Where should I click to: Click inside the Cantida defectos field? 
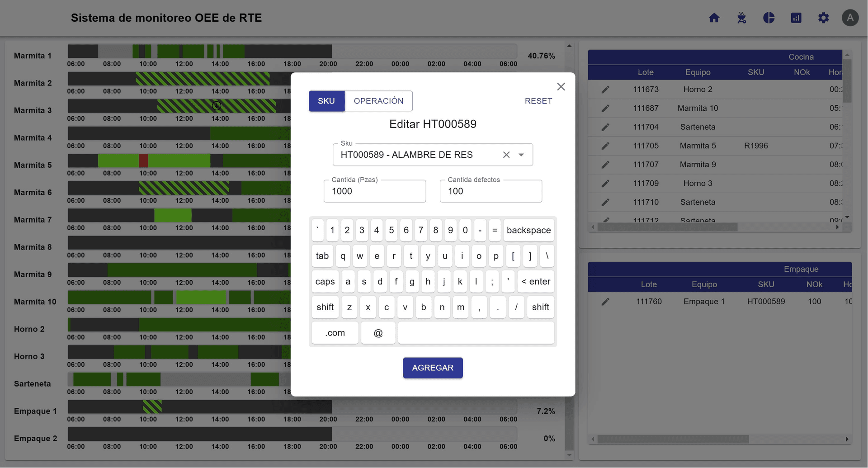click(x=491, y=191)
